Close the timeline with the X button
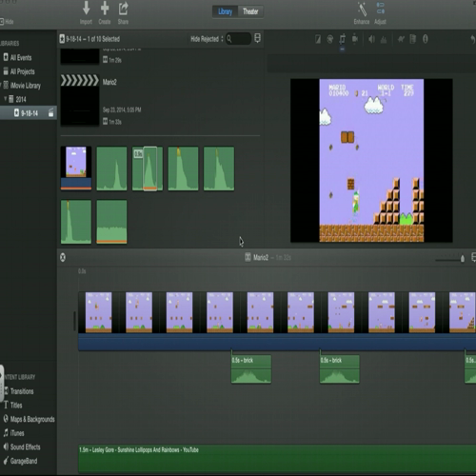 [x=63, y=257]
